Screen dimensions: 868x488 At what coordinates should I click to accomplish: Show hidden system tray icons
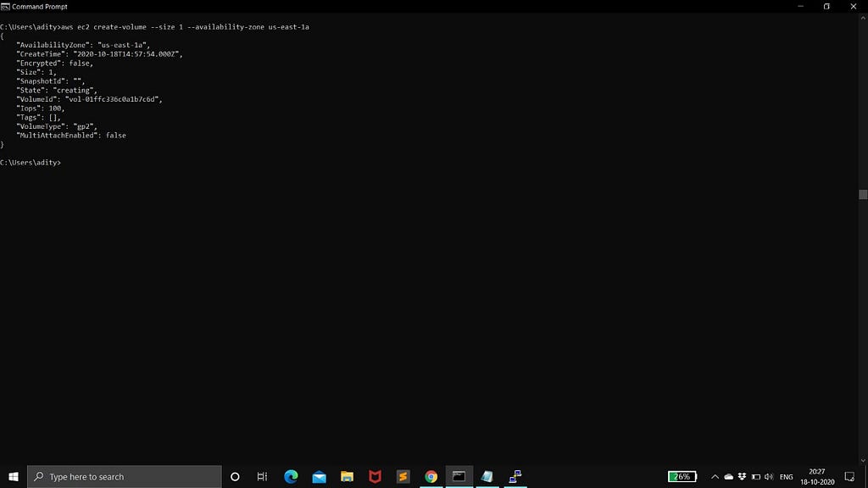pyautogui.click(x=715, y=476)
